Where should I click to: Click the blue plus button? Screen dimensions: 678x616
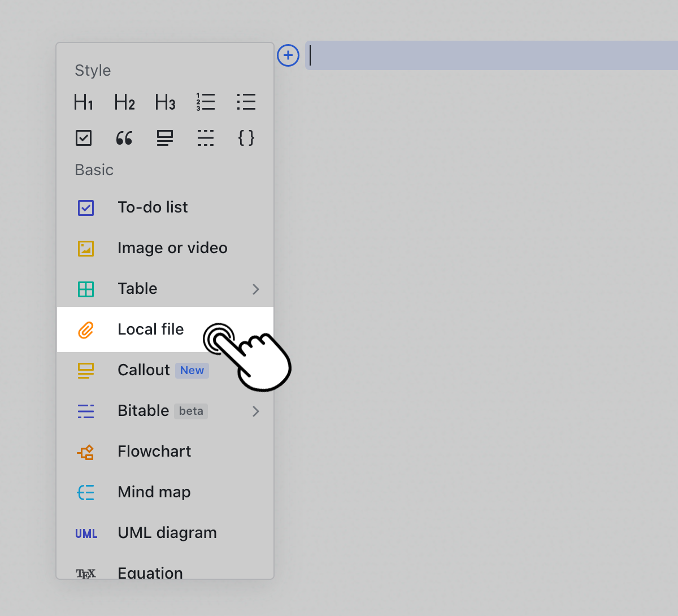[288, 55]
